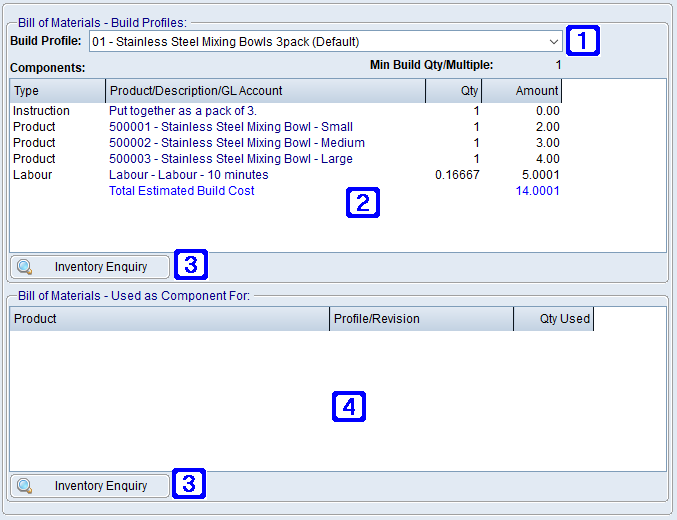This screenshot has width=677, height=520.
Task: Open the Build Profile dropdown
Action: click(326, 41)
